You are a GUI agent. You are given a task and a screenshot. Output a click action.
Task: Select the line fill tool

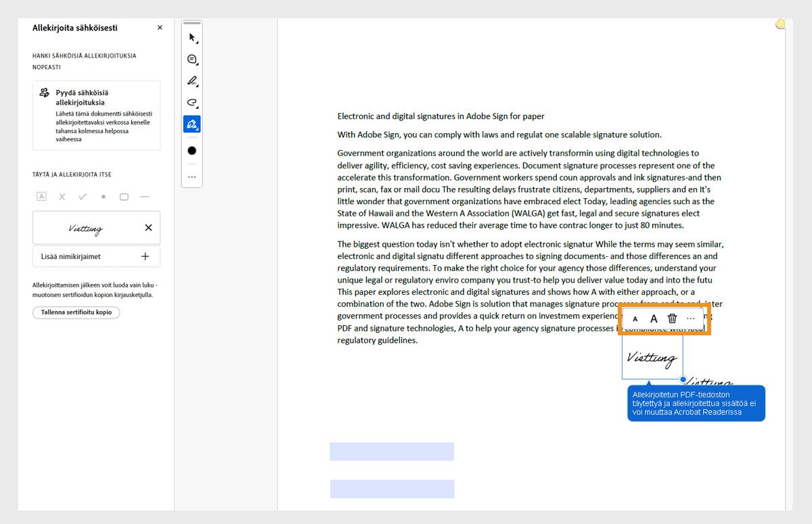[x=144, y=197]
